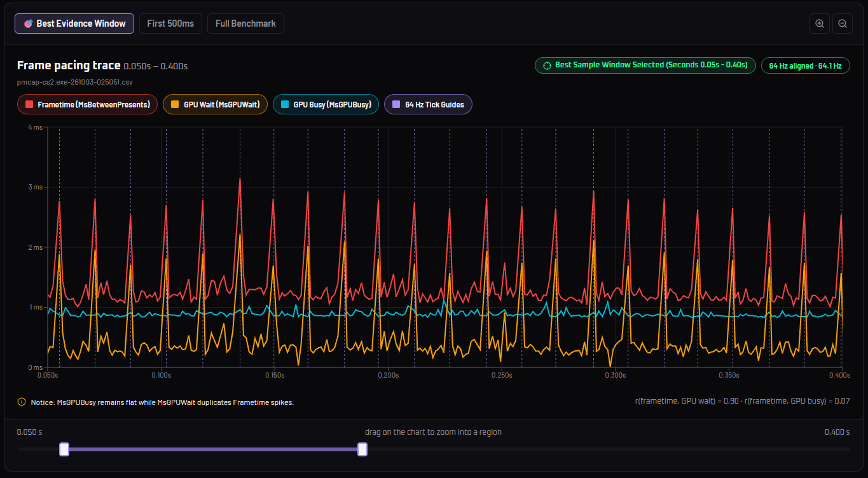868x478 pixels.
Task: Click the left handle of the range slider
Action: pos(64,449)
